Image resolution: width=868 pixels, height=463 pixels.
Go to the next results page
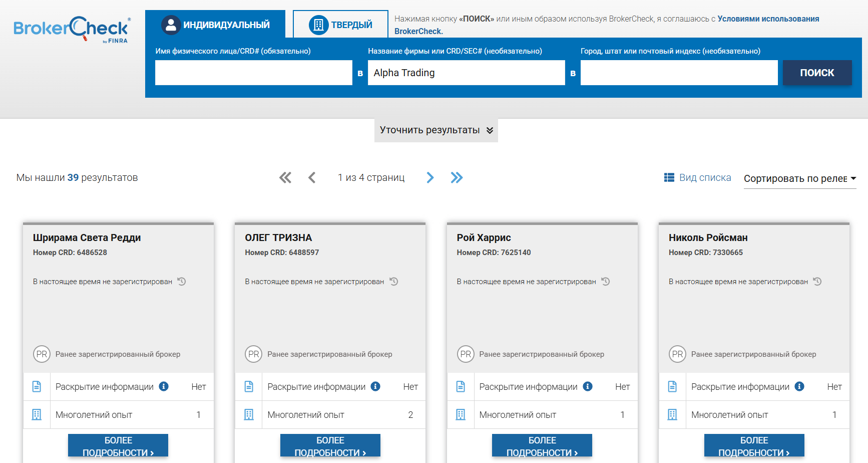(430, 177)
